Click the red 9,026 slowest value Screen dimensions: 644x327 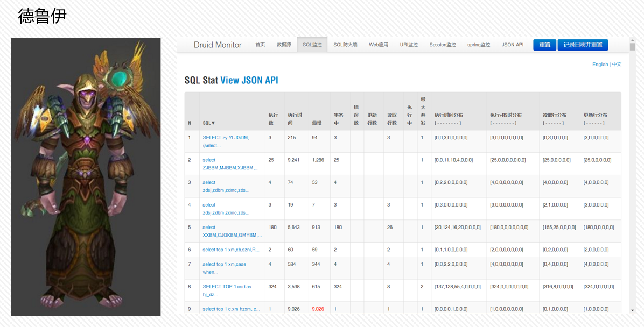[x=318, y=309]
